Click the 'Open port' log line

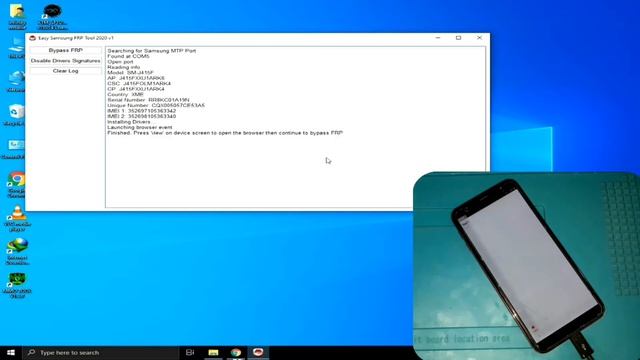pyautogui.click(x=120, y=62)
